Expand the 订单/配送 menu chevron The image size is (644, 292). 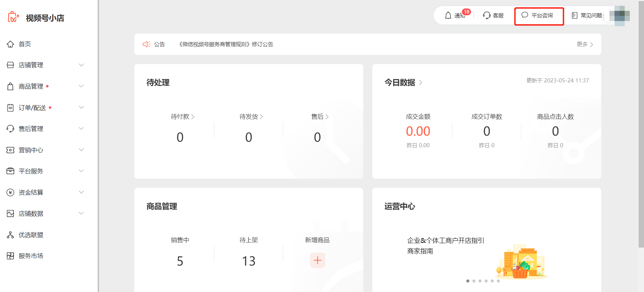pos(81,108)
